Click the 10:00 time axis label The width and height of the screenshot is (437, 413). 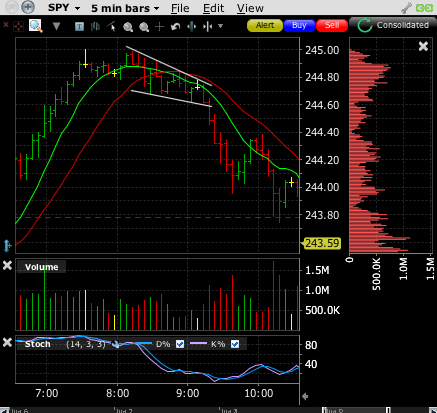[x=259, y=393]
